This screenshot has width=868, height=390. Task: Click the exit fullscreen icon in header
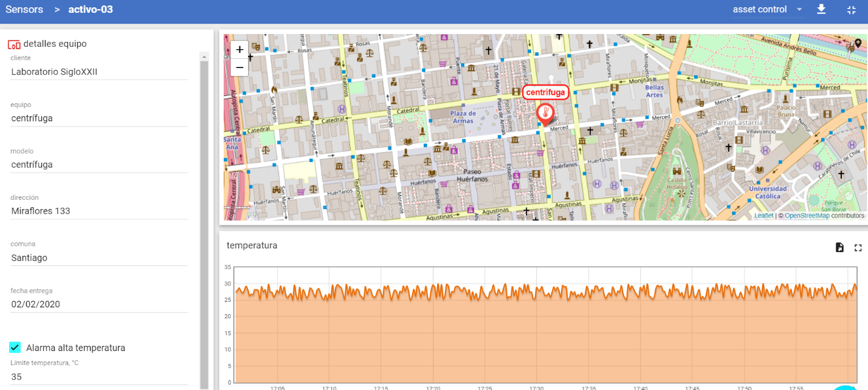click(x=851, y=10)
